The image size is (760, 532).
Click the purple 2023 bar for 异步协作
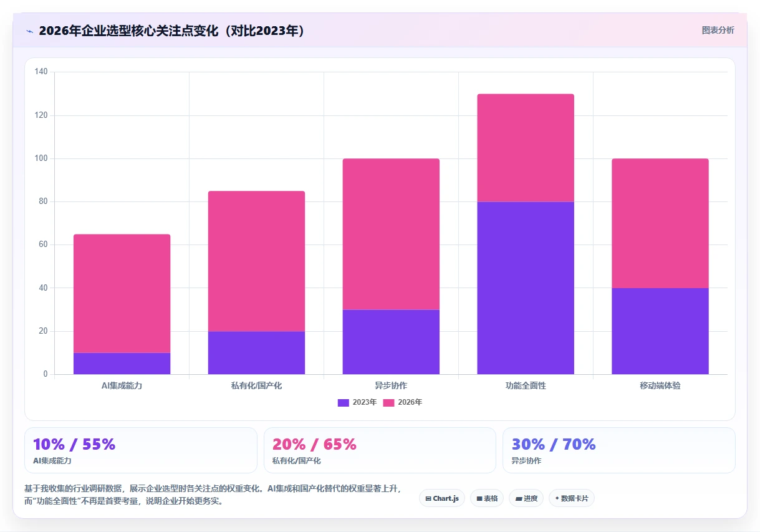[391, 342]
